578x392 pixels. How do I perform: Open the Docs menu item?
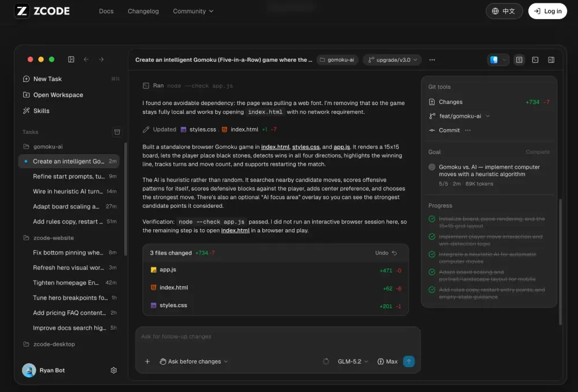pos(106,11)
